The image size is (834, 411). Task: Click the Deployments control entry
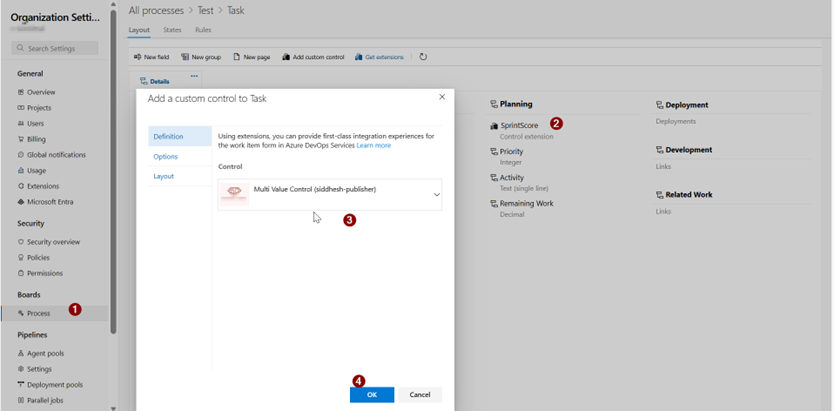coord(675,121)
